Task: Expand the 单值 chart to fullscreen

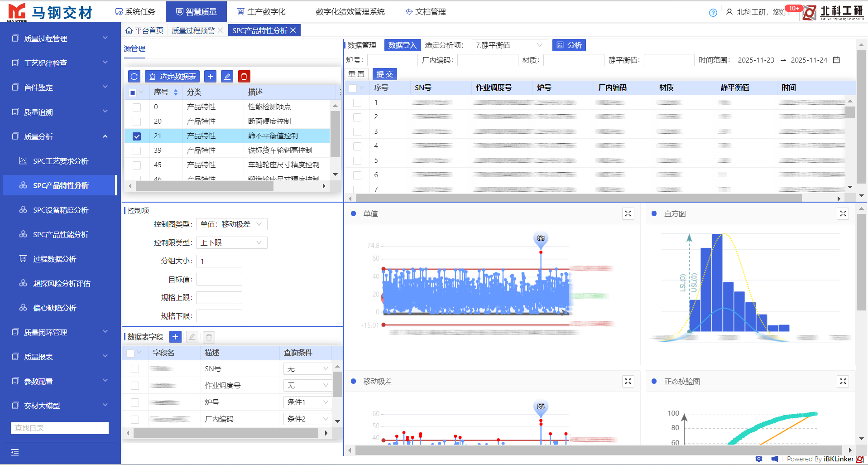Action: coord(628,214)
